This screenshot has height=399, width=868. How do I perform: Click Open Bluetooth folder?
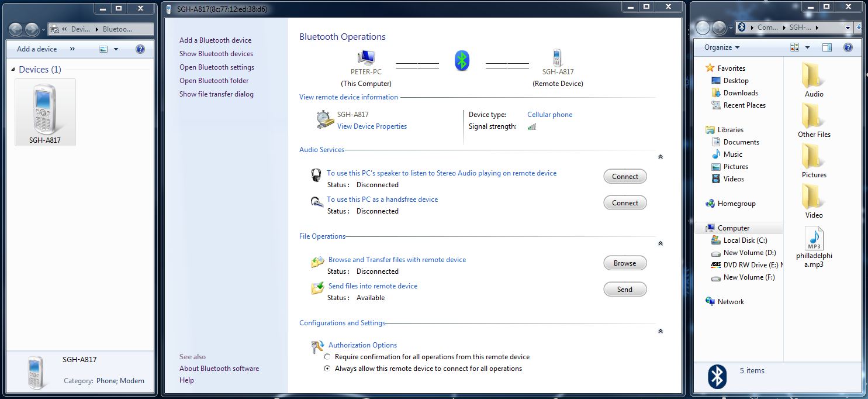click(214, 81)
